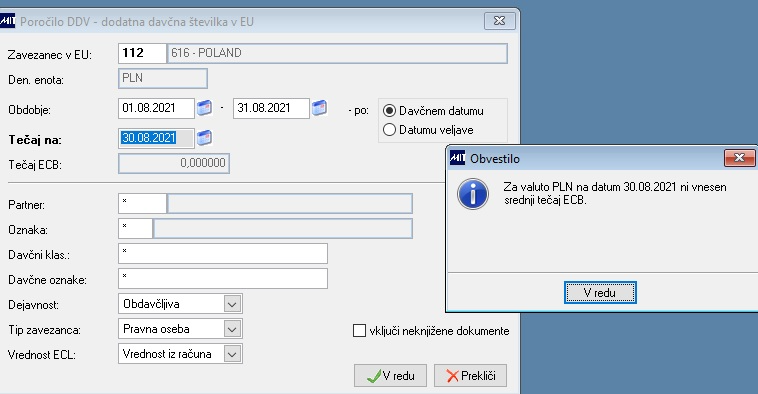The image size is (758, 394).
Task: Expand the Vrednost ECL dropdown
Action: [x=232, y=354]
